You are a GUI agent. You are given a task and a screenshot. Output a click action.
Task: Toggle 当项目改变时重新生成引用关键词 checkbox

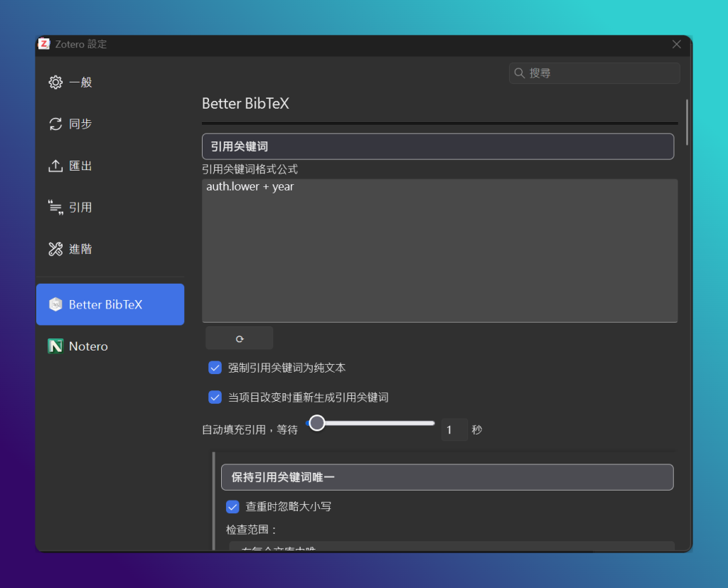pyautogui.click(x=215, y=397)
